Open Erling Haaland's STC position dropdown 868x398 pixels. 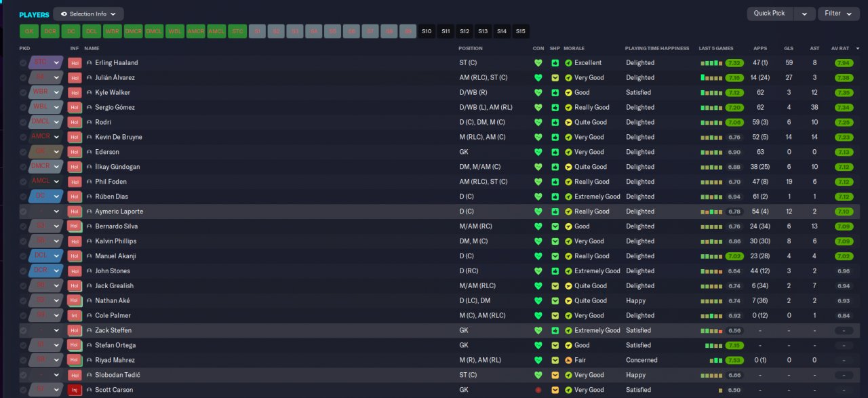(57, 62)
